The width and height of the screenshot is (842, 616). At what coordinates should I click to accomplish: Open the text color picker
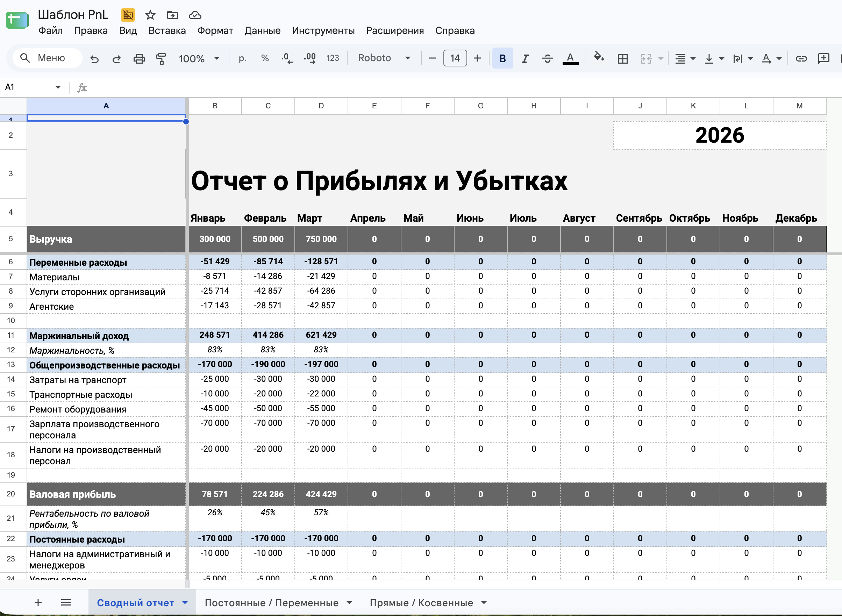click(x=570, y=58)
